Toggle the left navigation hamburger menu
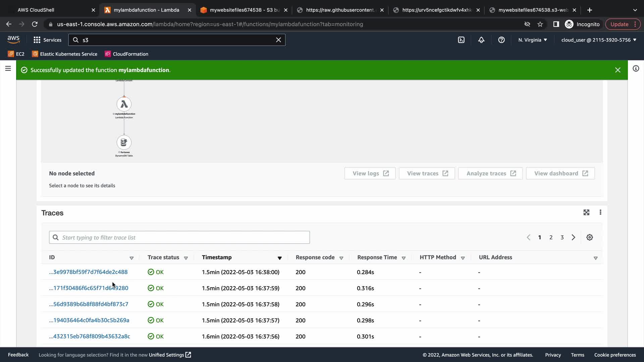This screenshot has width=644, height=362. (x=8, y=69)
